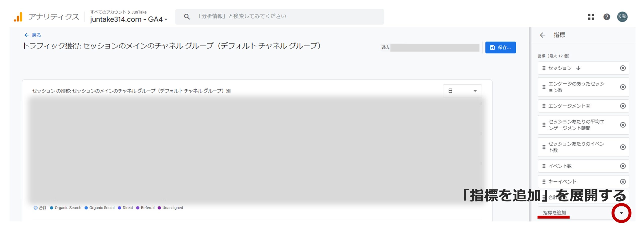Toggle the Organic Search legend item
The height and width of the screenshot is (230, 644).
point(66,208)
